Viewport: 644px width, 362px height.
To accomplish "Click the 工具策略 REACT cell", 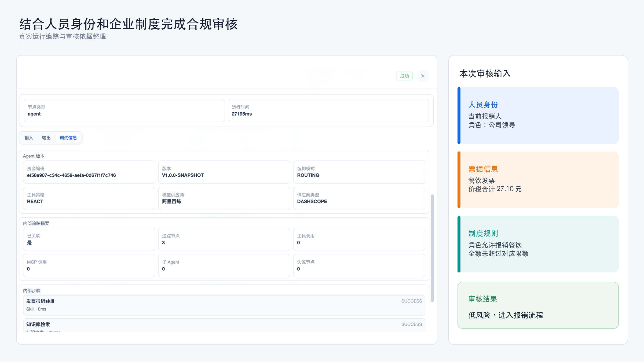I will click(x=89, y=198).
